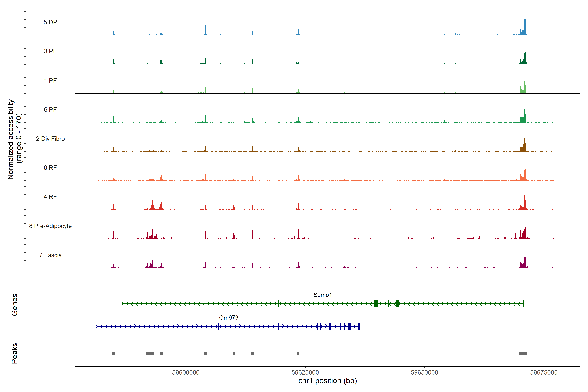The image size is (588, 392).
Task: Click the wide gray peak bar left of 59600000
Action: (x=150, y=353)
